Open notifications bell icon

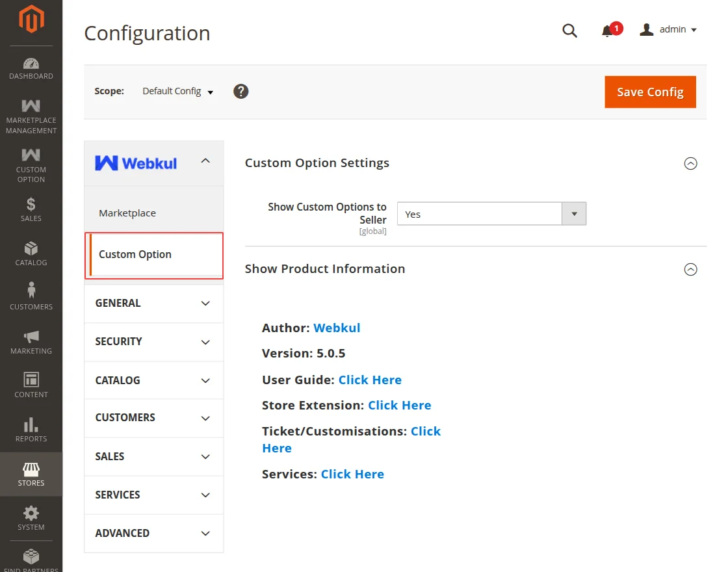(x=608, y=31)
